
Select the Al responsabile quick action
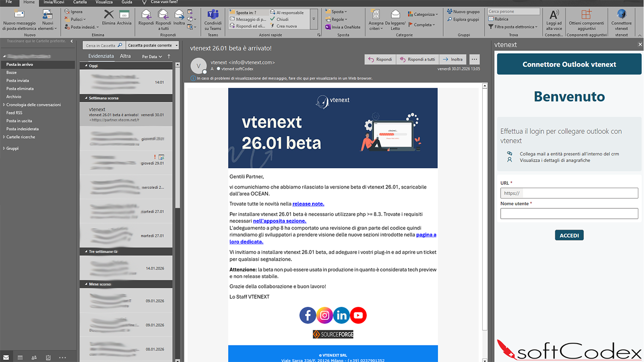point(288,13)
